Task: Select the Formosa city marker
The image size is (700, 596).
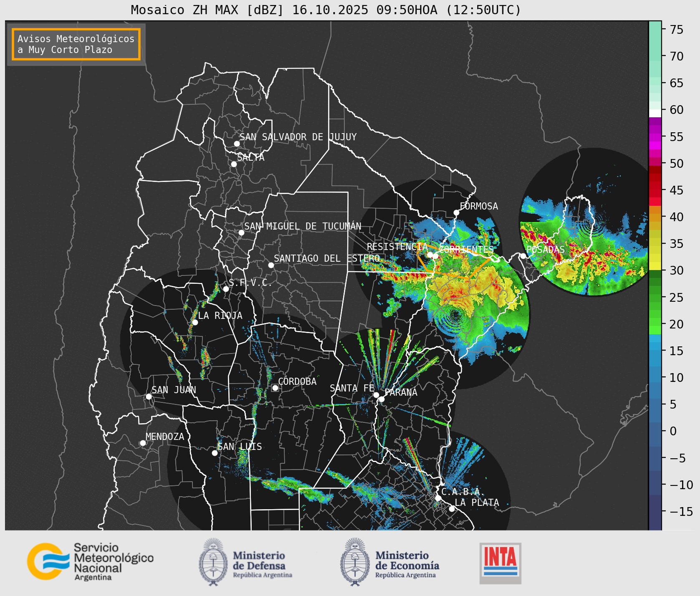Action: 456,213
